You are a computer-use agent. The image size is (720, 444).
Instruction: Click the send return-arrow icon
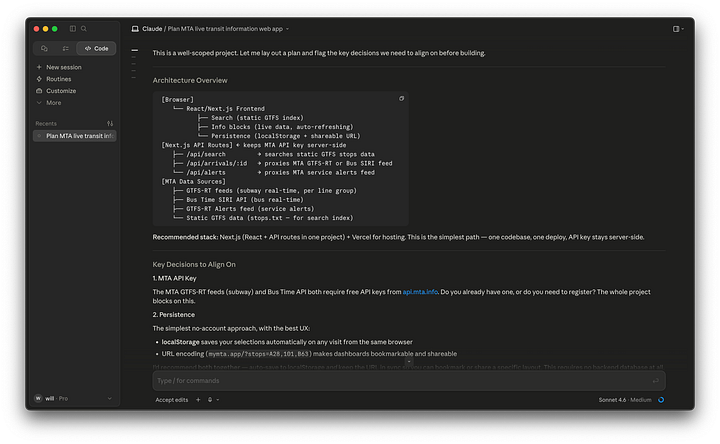coord(656,381)
